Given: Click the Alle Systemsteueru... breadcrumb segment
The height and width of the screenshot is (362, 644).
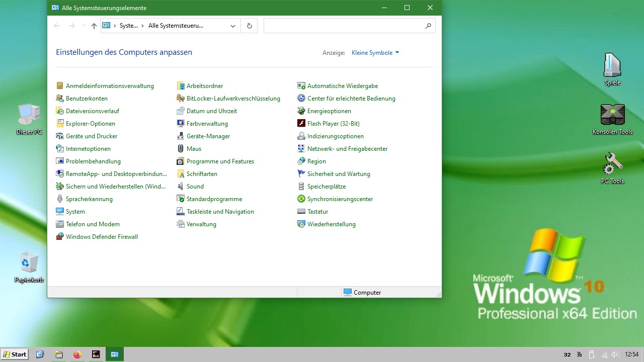Looking at the screenshot, I should [176, 26].
